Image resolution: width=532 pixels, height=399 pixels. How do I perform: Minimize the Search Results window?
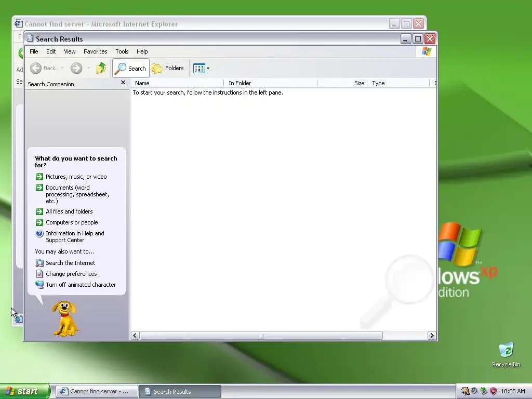406,39
